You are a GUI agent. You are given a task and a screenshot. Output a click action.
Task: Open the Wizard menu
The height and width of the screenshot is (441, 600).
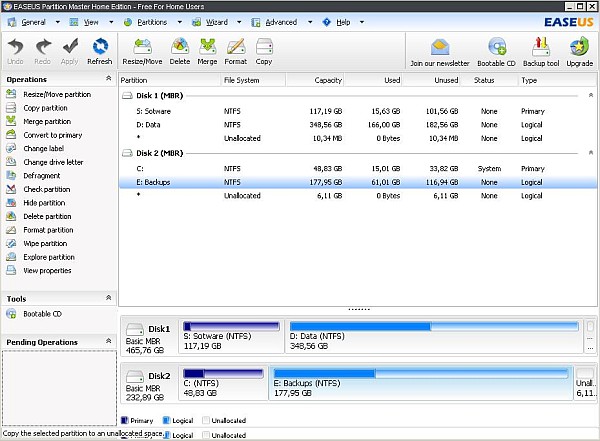217,22
